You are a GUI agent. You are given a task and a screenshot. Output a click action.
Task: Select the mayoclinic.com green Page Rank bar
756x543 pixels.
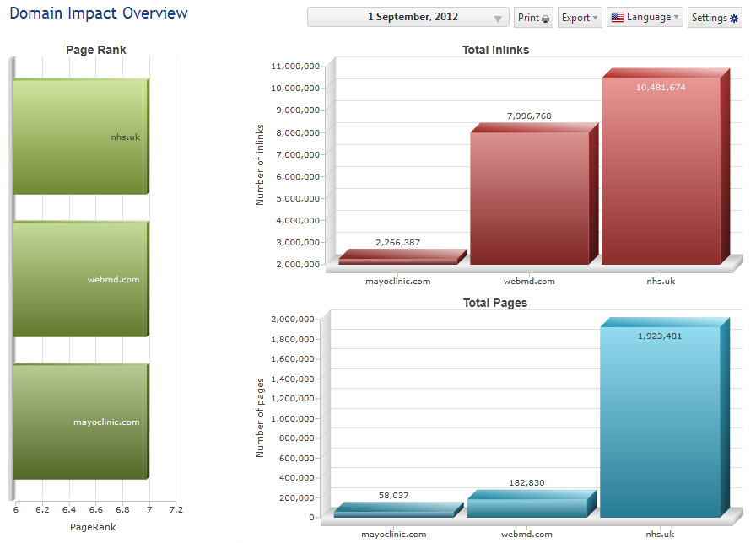[80, 423]
